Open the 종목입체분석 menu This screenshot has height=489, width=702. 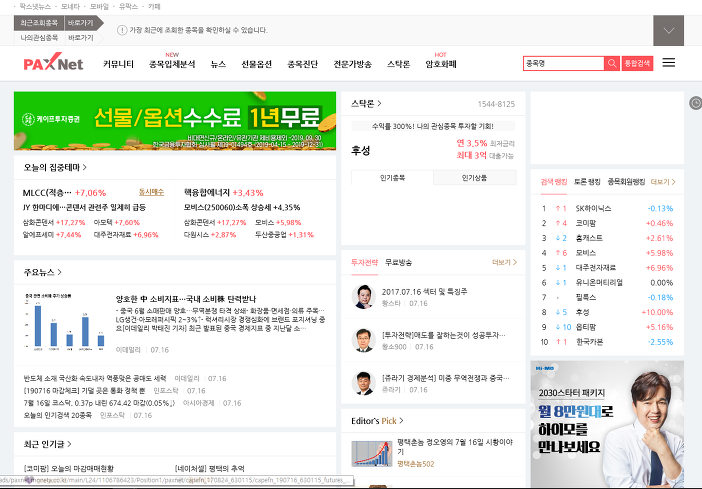(172, 64)
